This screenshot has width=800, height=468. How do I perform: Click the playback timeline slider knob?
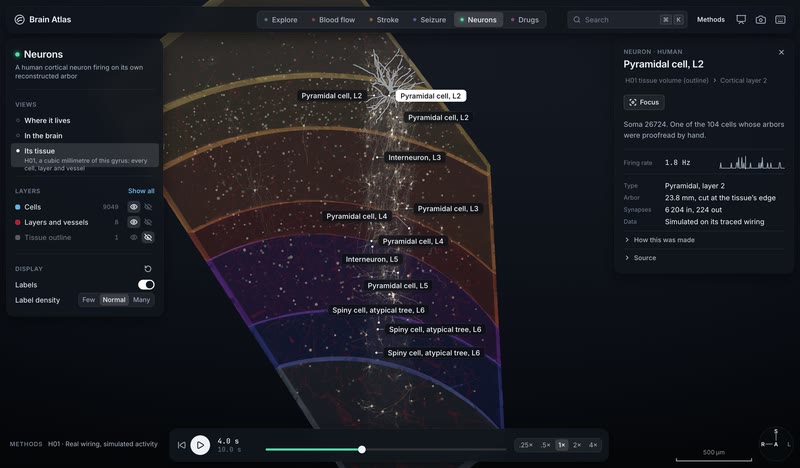click(362, 450)
